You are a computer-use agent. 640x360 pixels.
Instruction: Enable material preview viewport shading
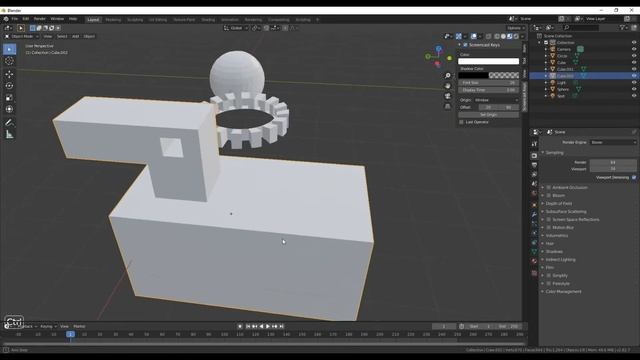(x=510, y=36)
